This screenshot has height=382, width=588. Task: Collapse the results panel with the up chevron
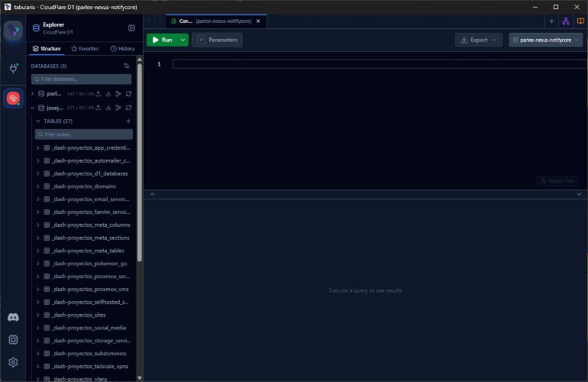[152, 194]
